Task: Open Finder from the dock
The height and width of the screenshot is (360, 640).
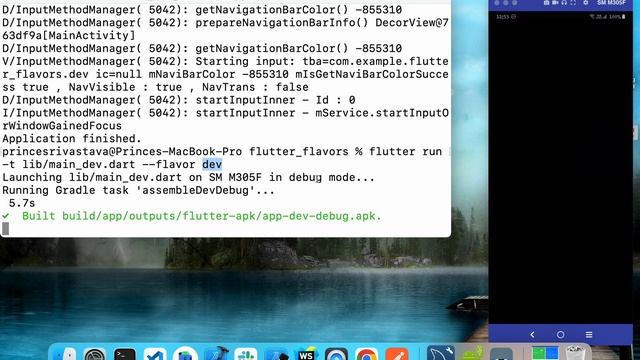Action: (x=65, y=354)
